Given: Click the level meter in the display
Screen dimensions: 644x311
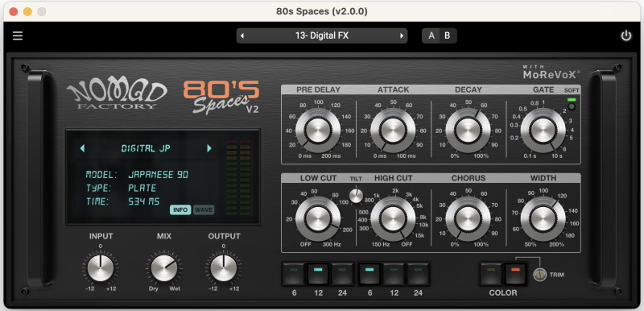Looking at the screenshot, I should (238, 177).
